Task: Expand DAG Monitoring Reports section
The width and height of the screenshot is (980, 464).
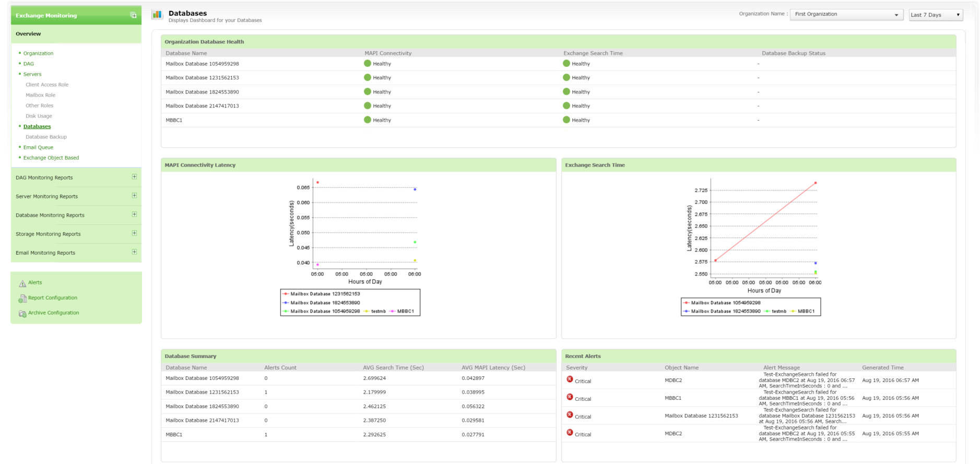Action: tap(134, 177)
